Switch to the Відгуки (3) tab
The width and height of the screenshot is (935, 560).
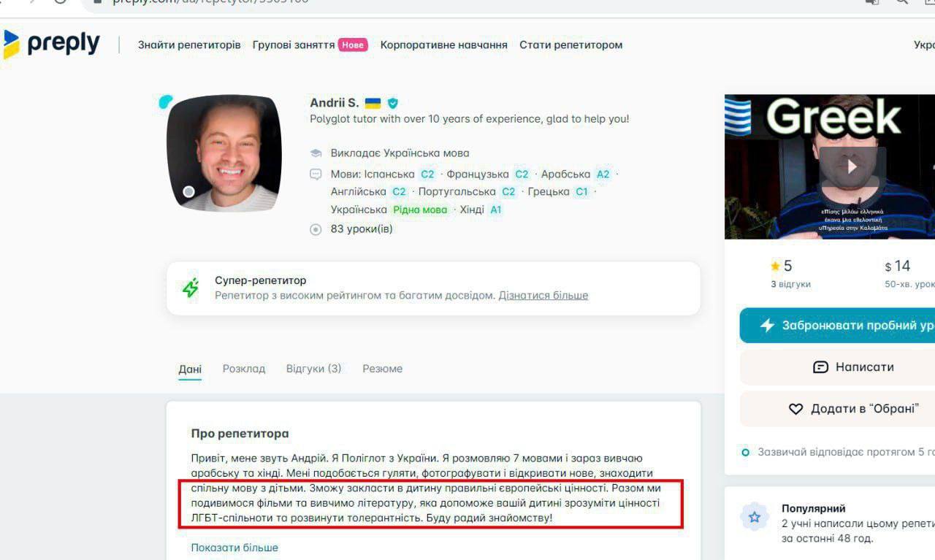coord(313,369)
